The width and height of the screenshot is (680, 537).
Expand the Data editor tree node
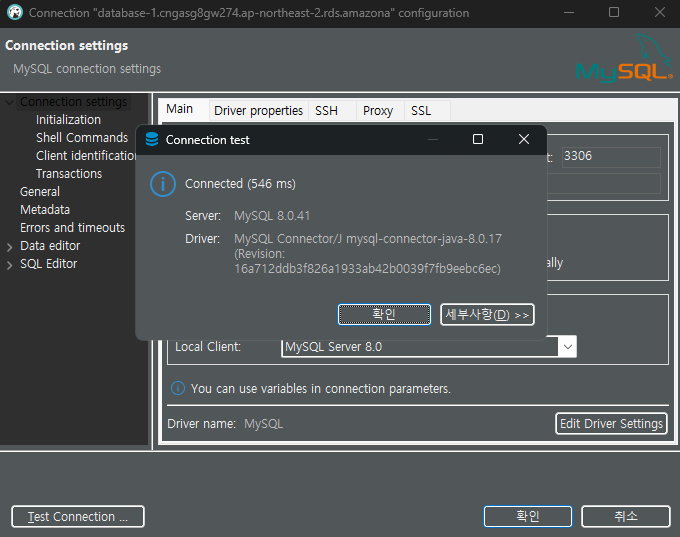(10, 247)
